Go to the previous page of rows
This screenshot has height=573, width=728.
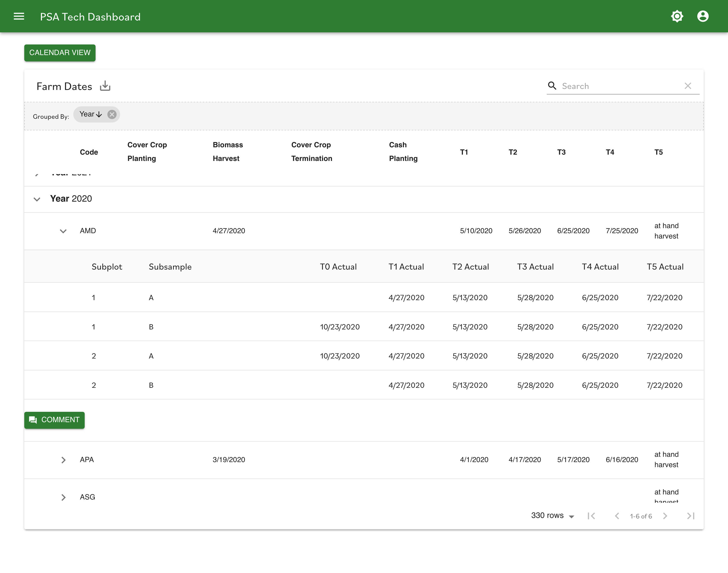coord(618,516)
